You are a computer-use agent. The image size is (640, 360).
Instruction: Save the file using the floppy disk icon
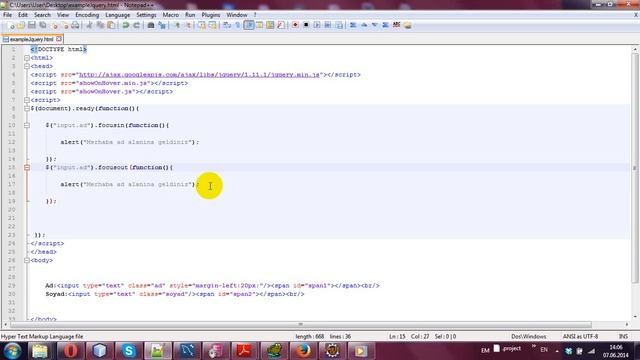(x=31, y=25)
